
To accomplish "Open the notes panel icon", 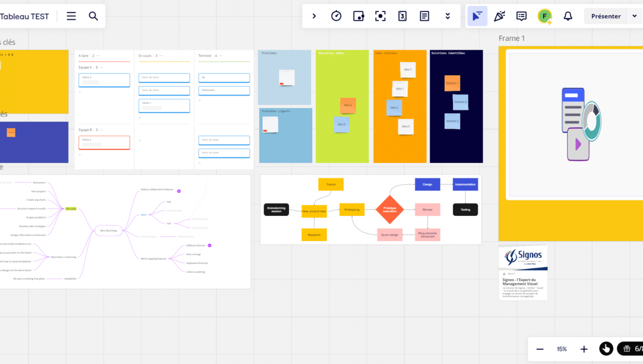I will click(x=425, y=16).
